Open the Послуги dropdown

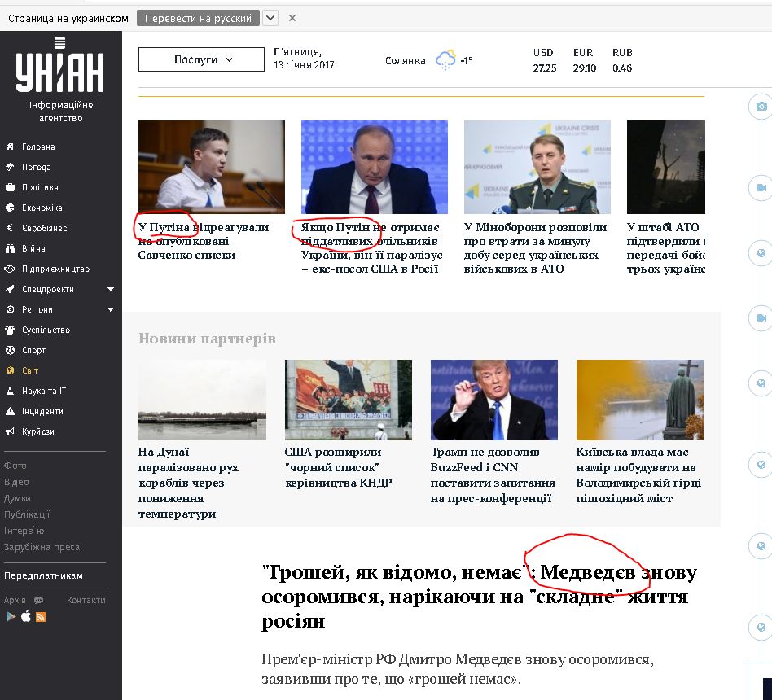coord(201,59)
